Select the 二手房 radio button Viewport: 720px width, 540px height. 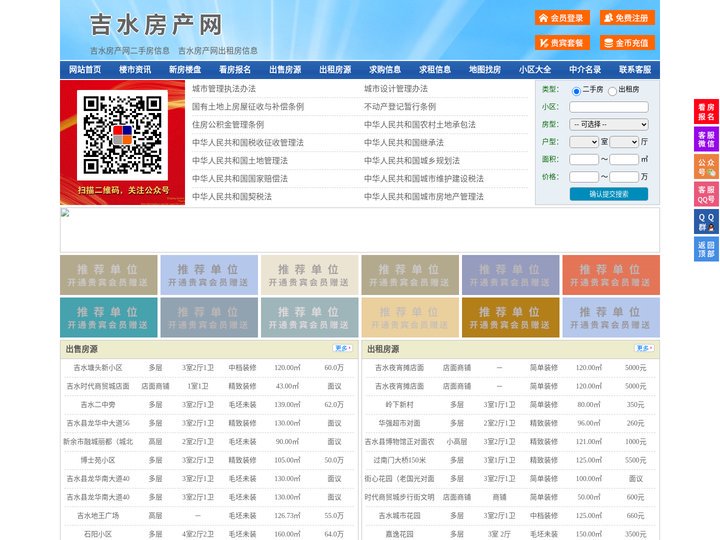[x=576, y=91]
